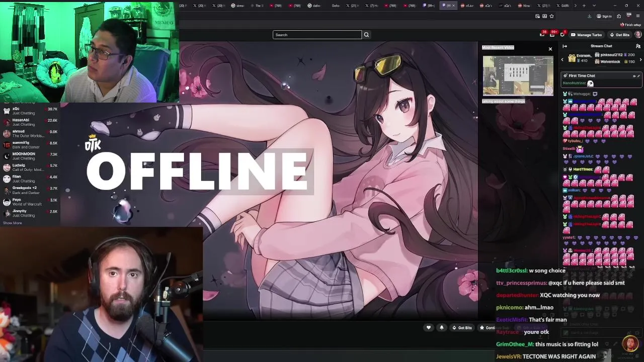644x362 pixels.
Task: Open the browser downloads arrow
Action: pos(589,16)
